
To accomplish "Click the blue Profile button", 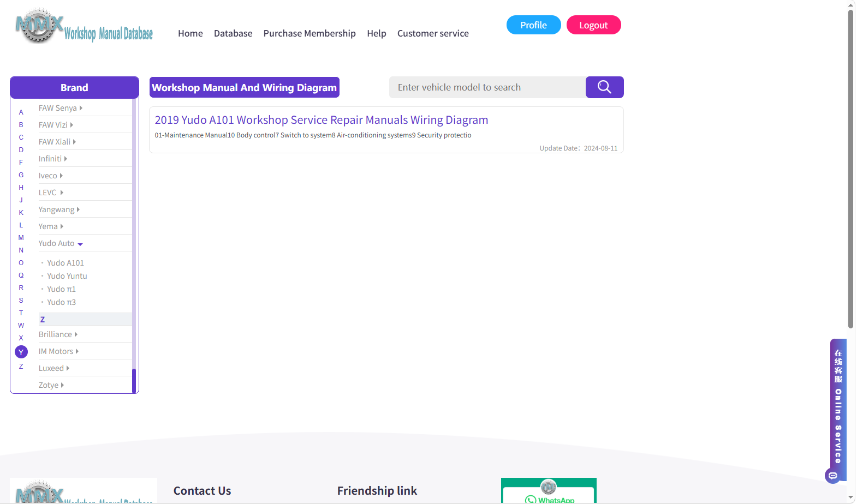I will point(533,25).
